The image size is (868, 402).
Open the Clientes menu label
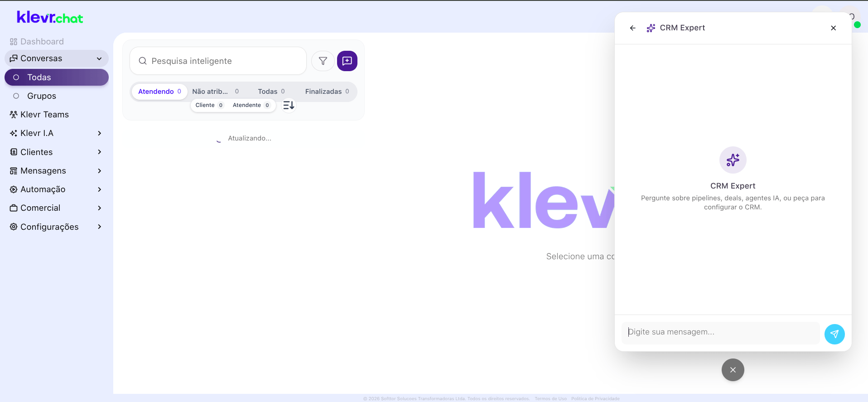pos(36,152)
